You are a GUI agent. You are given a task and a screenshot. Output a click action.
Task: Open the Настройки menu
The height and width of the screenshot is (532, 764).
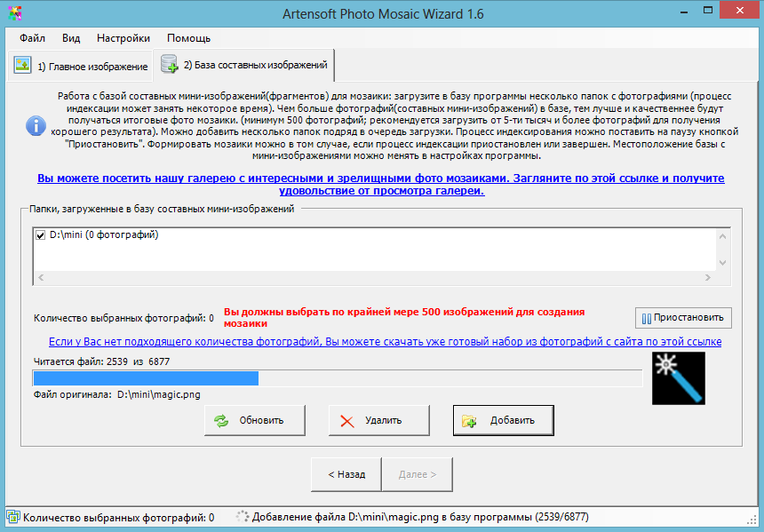[x=123, y=38]
